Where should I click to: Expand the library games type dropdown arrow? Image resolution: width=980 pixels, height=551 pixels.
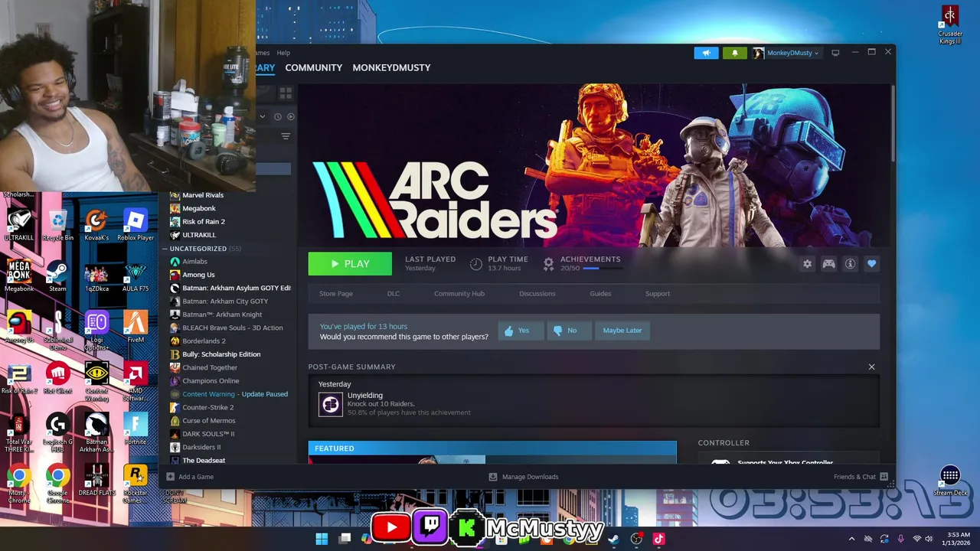tap(263, 116)
